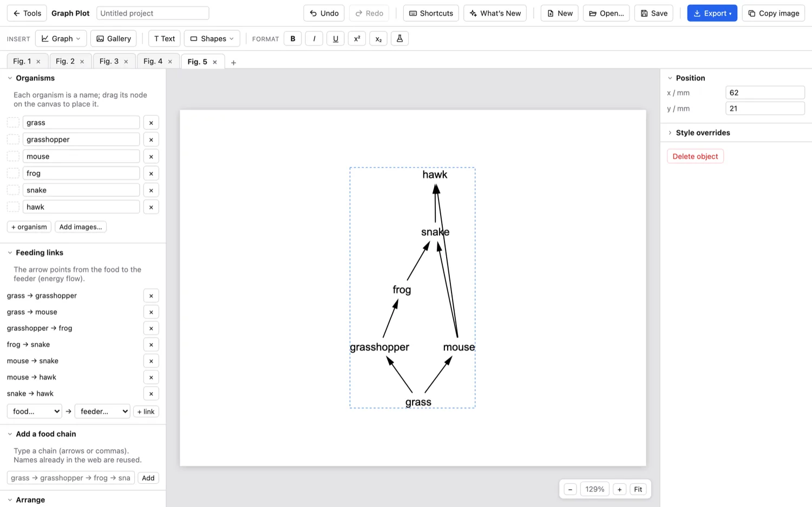The image size is (812, 507).
Task: Click the + link button
Action: 146,411
